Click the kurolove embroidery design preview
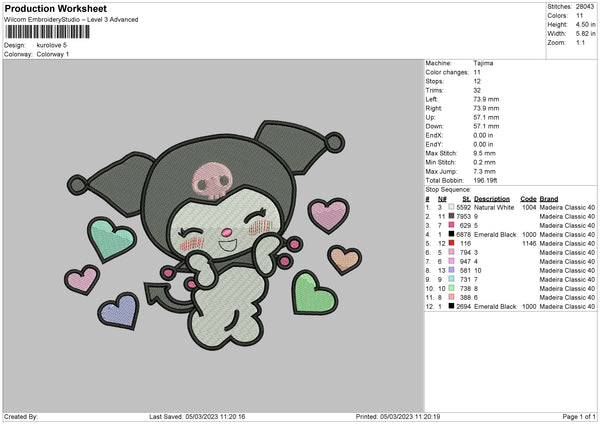 pos(214,235)
